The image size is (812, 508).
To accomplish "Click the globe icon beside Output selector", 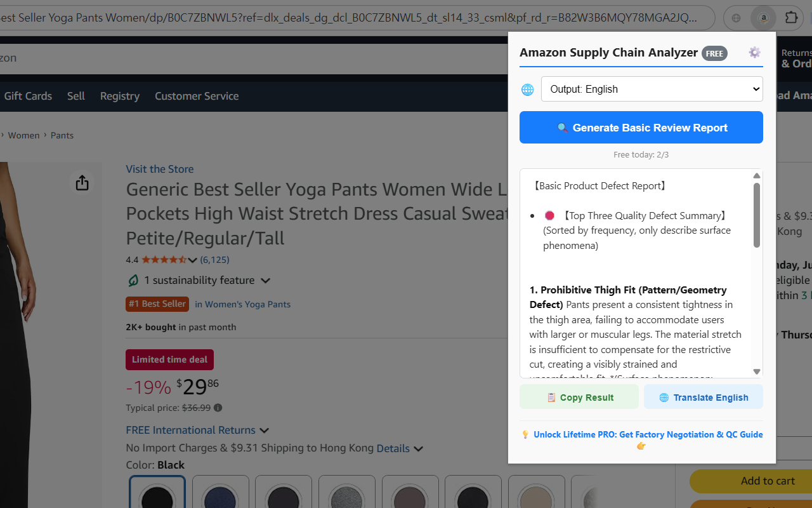I will point(528,90).
